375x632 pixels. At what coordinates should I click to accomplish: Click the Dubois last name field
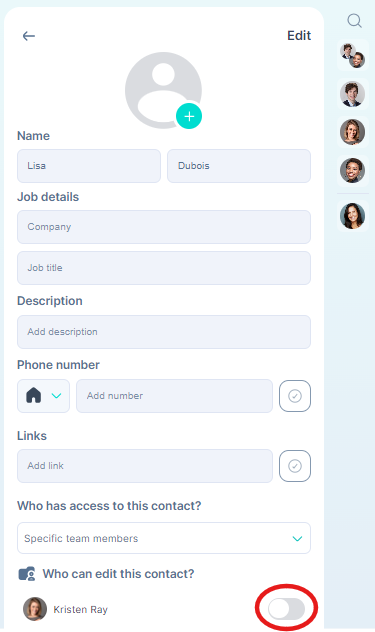click(239, 166)
